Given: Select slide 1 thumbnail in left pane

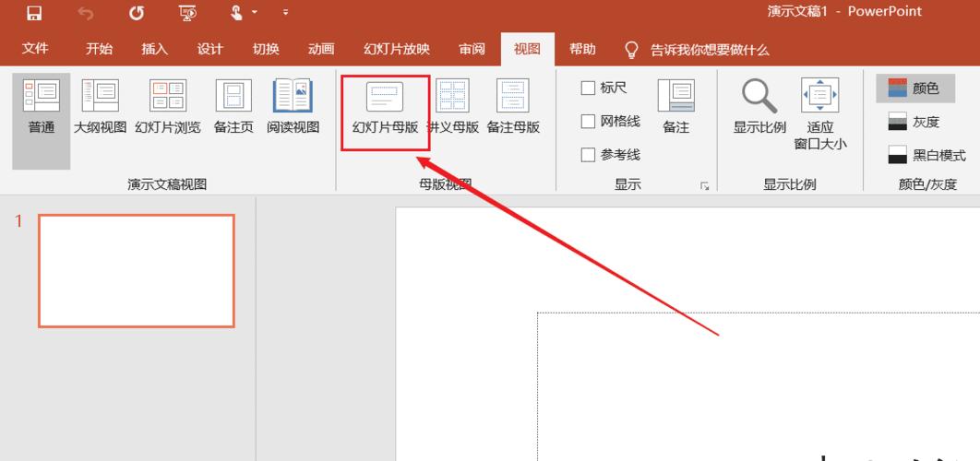Looking at the screenshot, I should pos(137,270).
